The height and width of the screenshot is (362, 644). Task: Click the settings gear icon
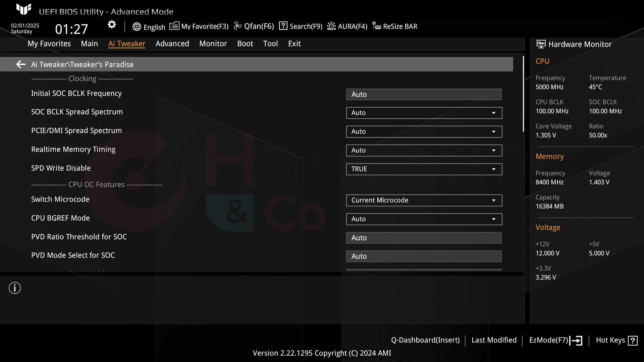click(x=112, y=25)
